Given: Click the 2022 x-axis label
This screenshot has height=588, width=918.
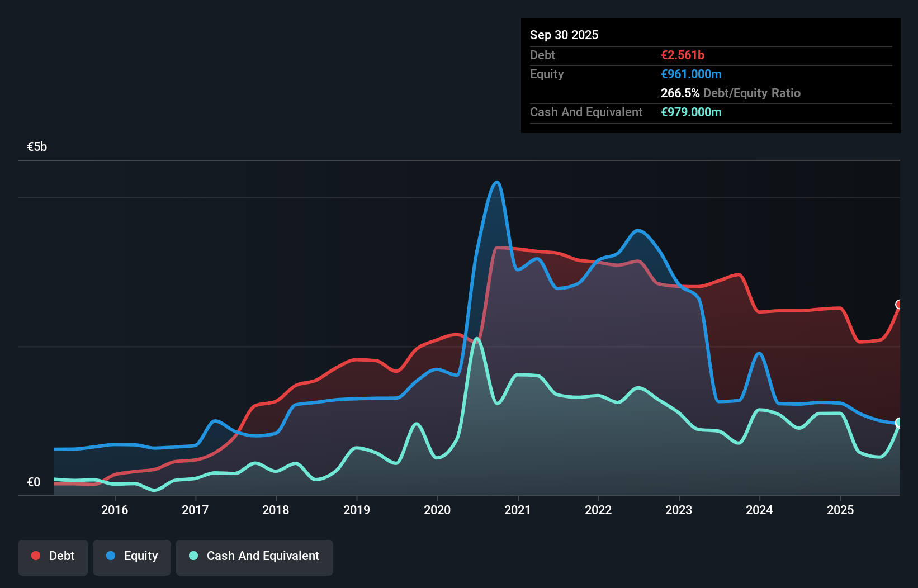Looking at the screenshot, I should point(598,510).
